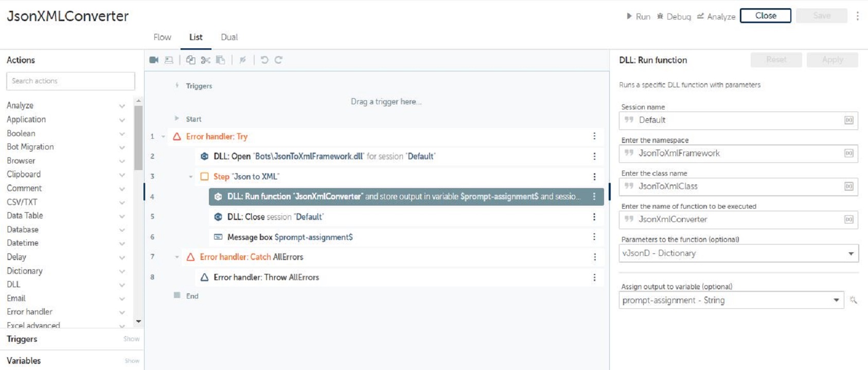
Task: Start recording with the camera icon
Action: (x=154, y=60)
